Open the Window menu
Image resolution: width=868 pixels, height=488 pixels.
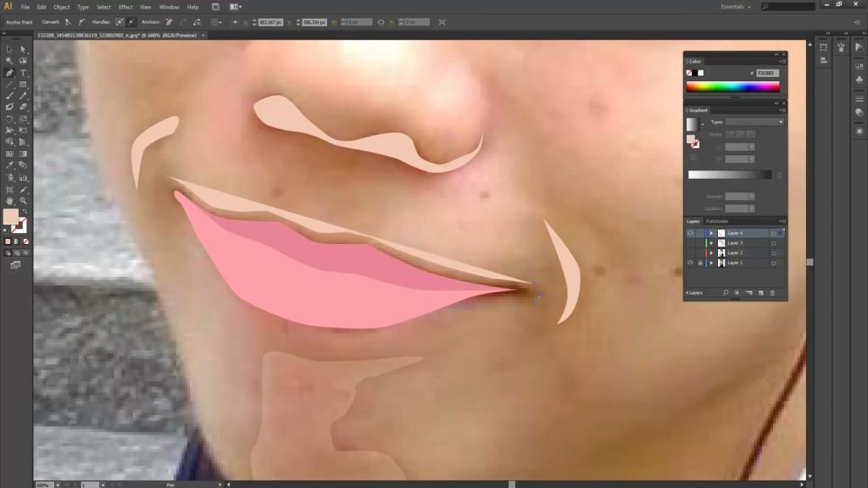click(169, 7)
